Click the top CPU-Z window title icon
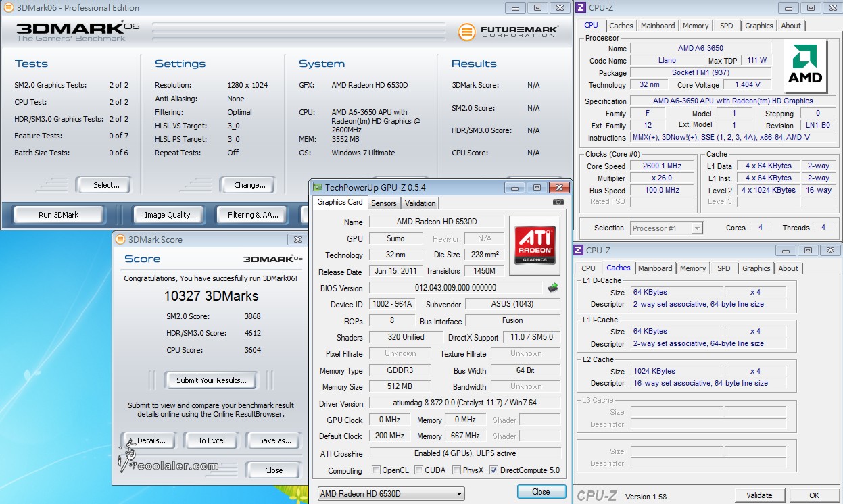843x504 pixels. [579, 8]
